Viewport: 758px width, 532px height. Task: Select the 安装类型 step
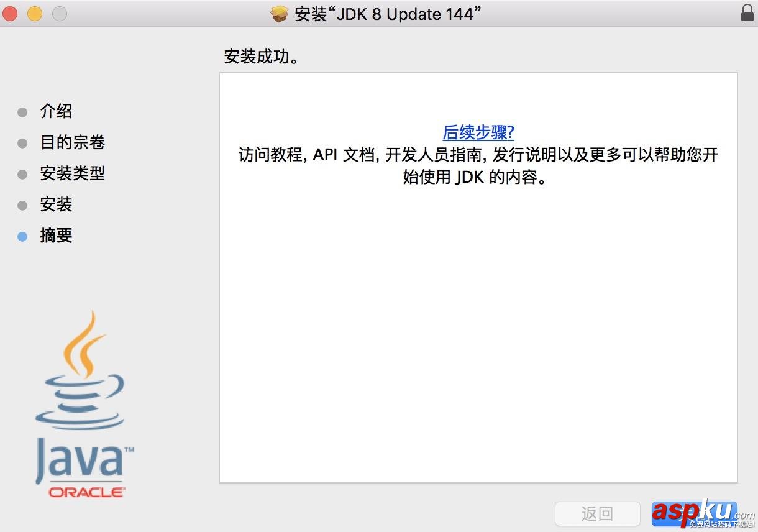(73, 173)
